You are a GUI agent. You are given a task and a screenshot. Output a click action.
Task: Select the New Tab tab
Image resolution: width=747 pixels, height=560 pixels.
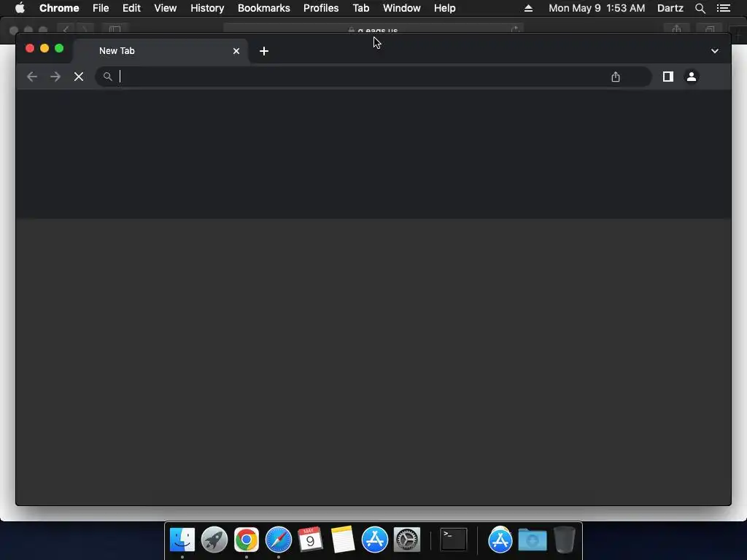point(160,51)
